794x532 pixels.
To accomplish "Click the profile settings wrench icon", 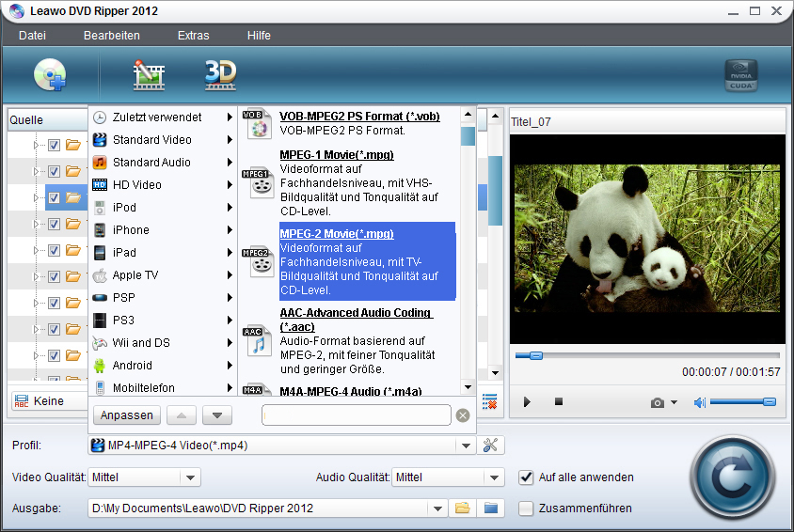I will [490, 445].
